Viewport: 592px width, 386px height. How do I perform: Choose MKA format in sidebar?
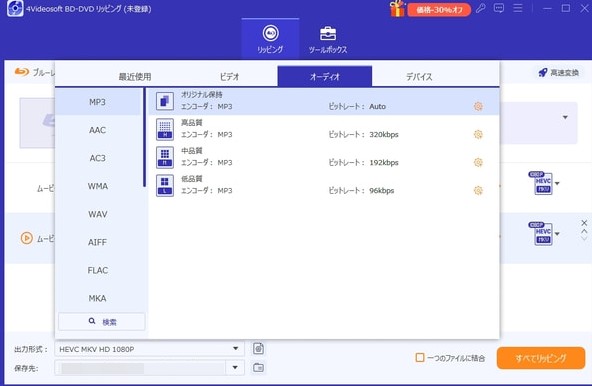pos(98,298)
